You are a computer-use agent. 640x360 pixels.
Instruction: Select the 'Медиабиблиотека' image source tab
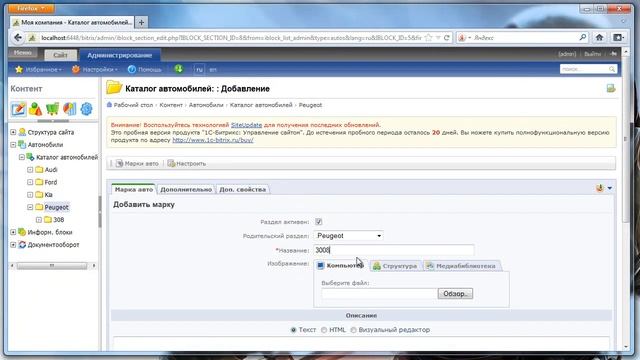462,266
